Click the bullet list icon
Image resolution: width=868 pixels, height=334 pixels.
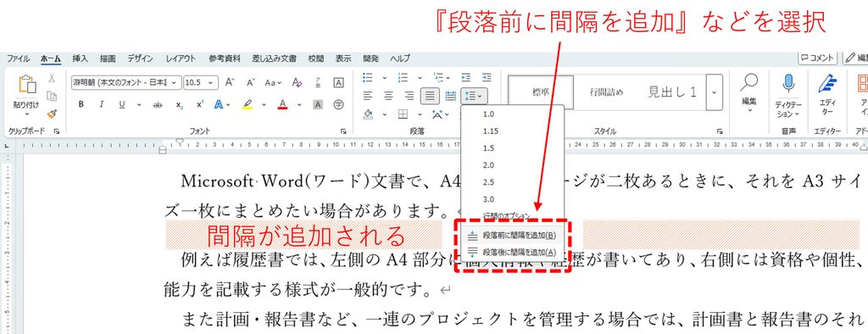pyautogui.click(x=368, y=77)
